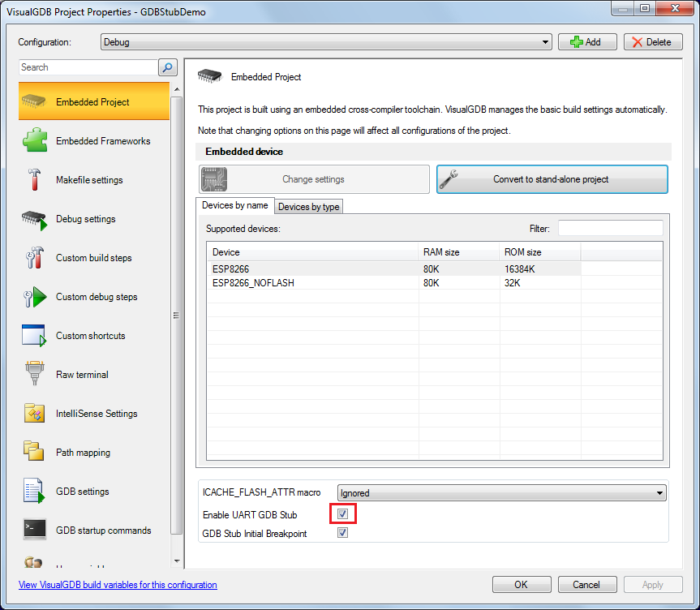Sort by the RAM size column header
The image size is (700, 610).
point(458,252)
